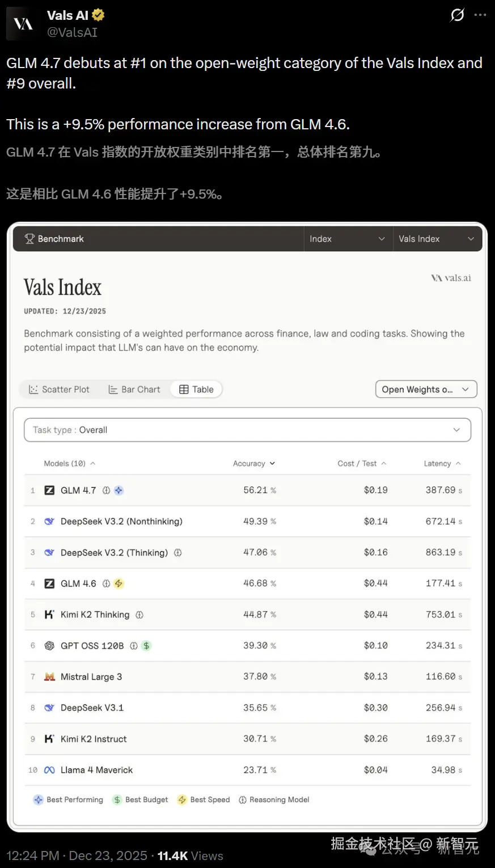495x868 pixels.
Task: Click the Benchmark trophy icon in header
Action: click(x=29, y=239)
